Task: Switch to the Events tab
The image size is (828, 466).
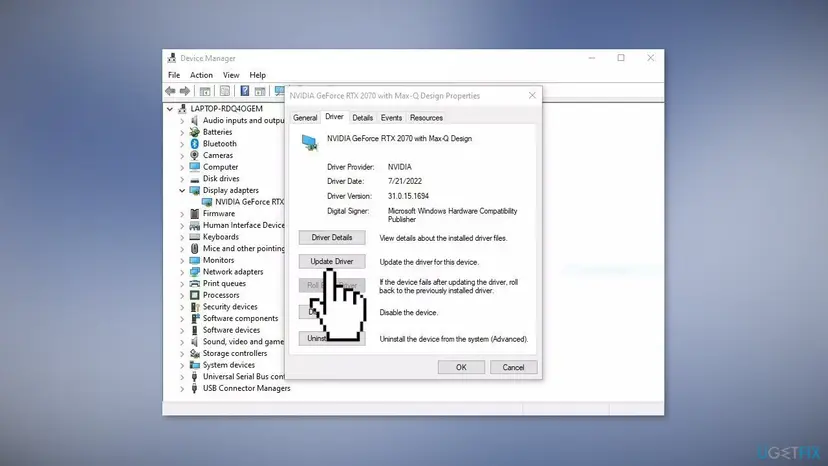Action: [391, 118]
